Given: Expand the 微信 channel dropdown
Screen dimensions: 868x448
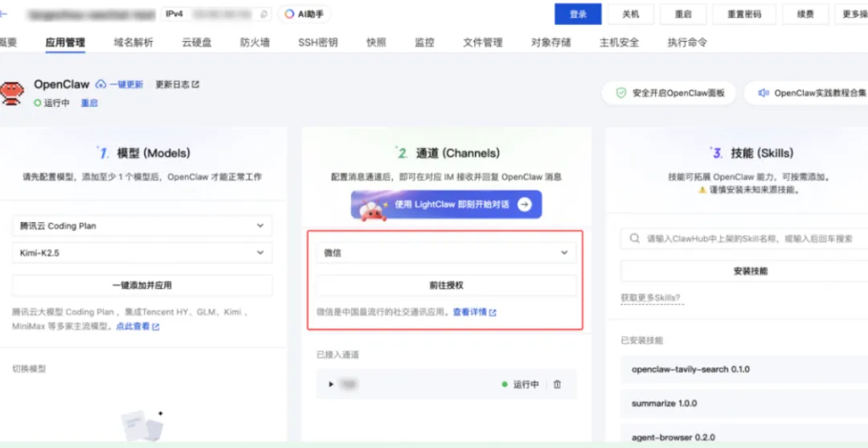Looking at the screenshot, I should (x=446, y=253).
